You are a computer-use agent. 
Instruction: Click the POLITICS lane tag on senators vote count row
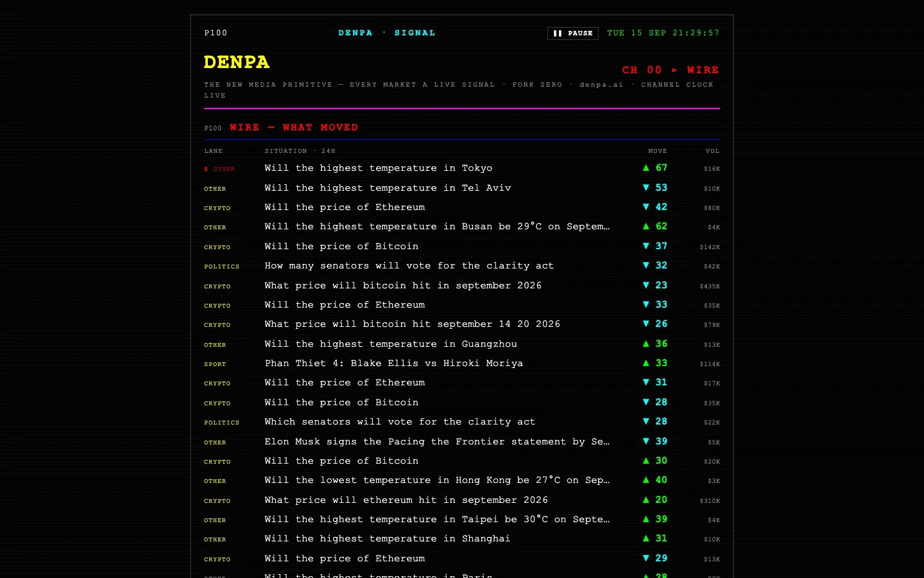coord(221,267)
